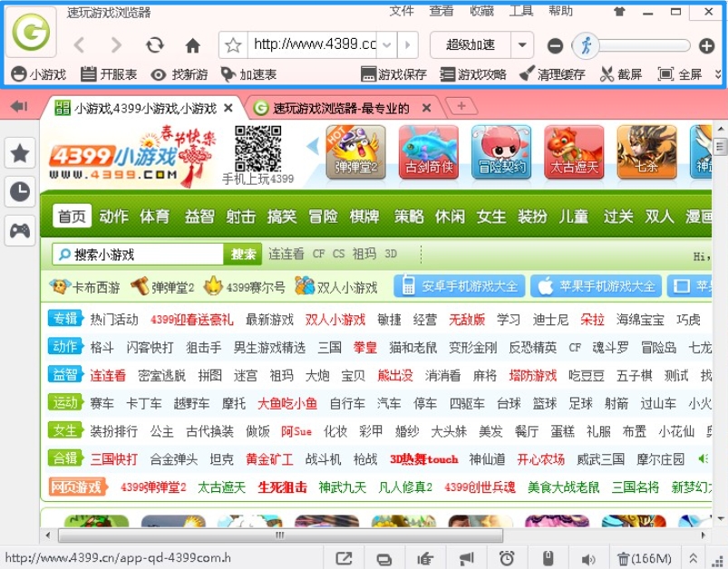Click the 超级加速 button
Image resolution: width=728 pixels, height=569 pixels.
471,45
